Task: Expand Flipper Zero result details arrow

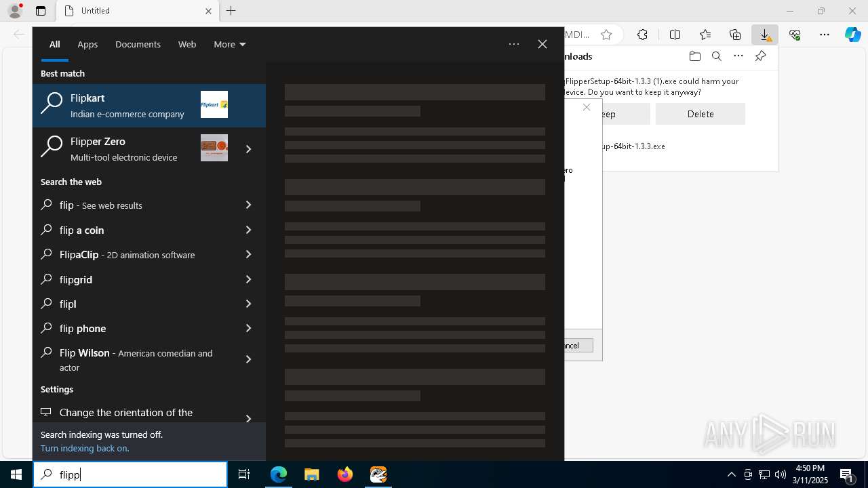Action: (249, 149)
